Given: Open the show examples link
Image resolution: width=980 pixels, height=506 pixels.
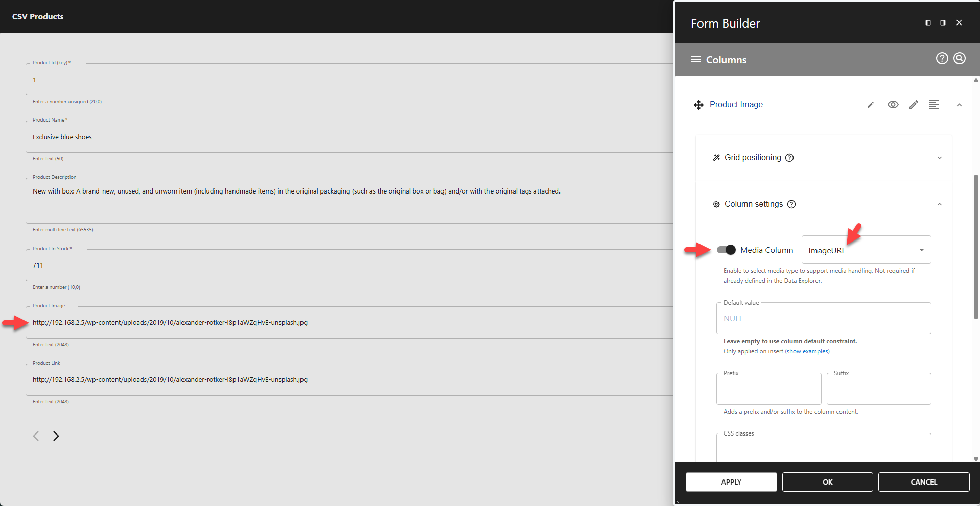Looking at the screenshot, I should (807, 351).
